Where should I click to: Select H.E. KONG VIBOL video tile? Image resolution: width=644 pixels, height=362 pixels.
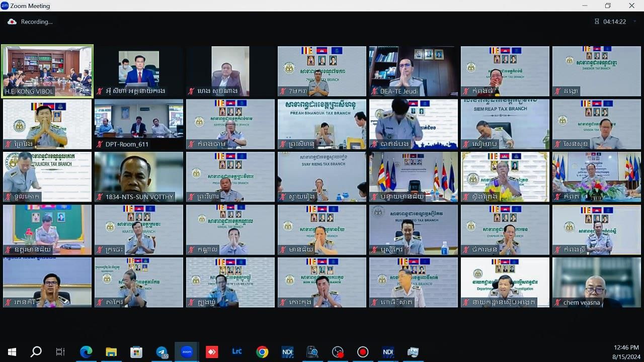(47, 71)
